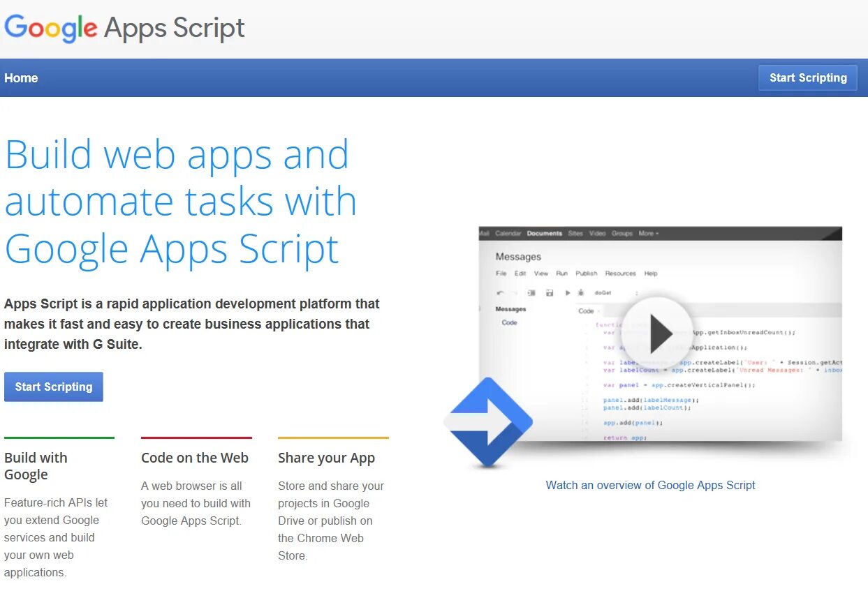Click the paragraph starting with Apps Script is a rapid

(x=192, y=324)
